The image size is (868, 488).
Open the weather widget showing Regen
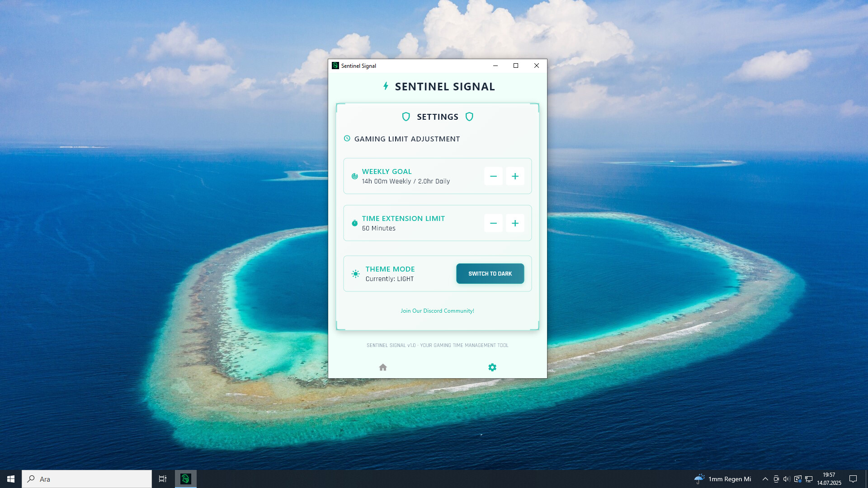(x=723, y=479)
